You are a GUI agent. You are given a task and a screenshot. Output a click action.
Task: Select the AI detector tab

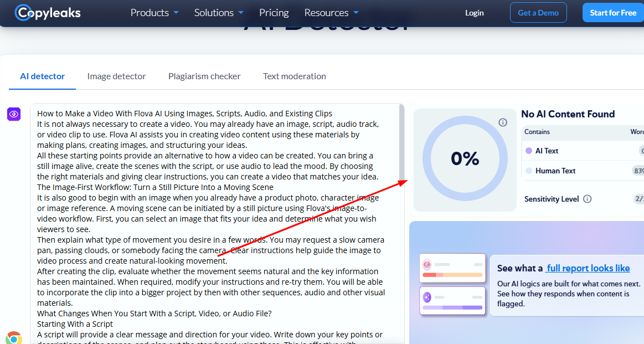coord(42,76)
